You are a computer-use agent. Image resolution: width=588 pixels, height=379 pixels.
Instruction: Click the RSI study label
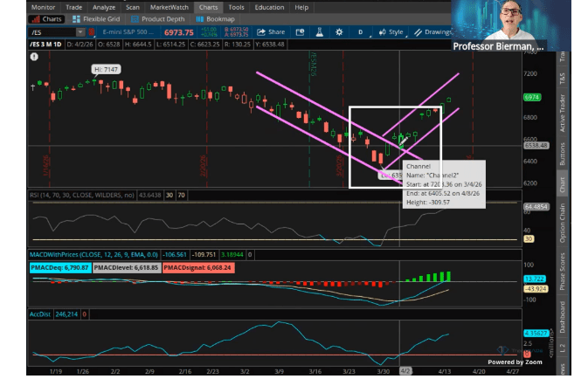point(82,196)
